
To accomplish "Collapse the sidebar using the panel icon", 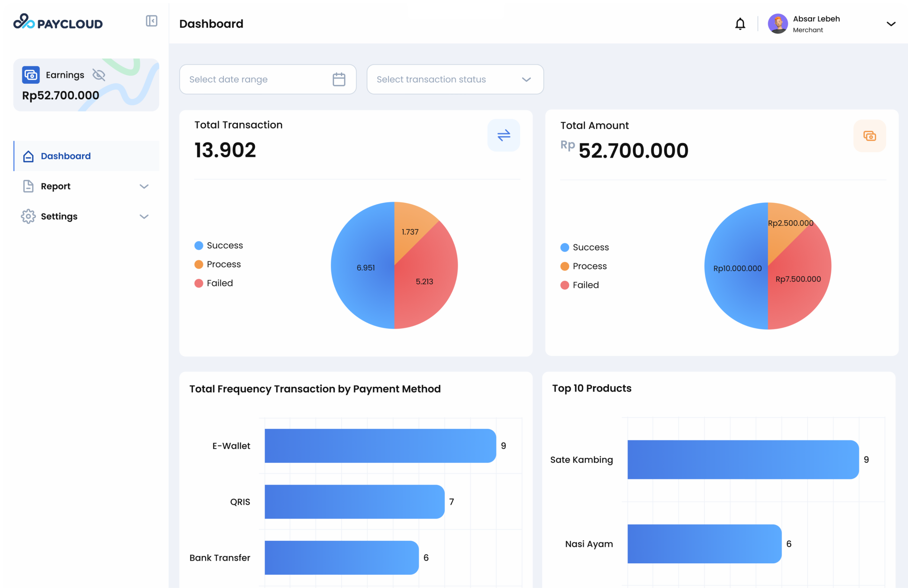I will click(x=152, y=21).
